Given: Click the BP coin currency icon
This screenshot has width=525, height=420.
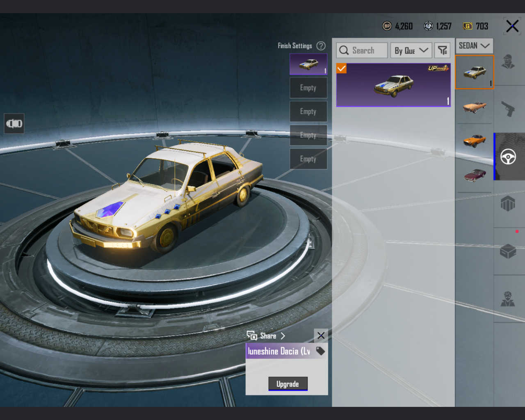Looking at the screenshot, I should [x=387, y=26].
